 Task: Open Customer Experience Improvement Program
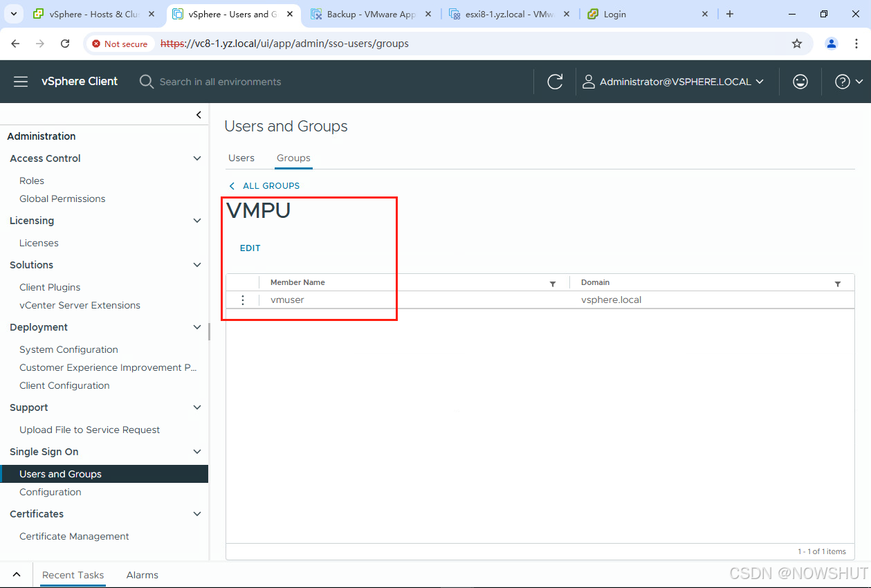click(x=108, y=367)
